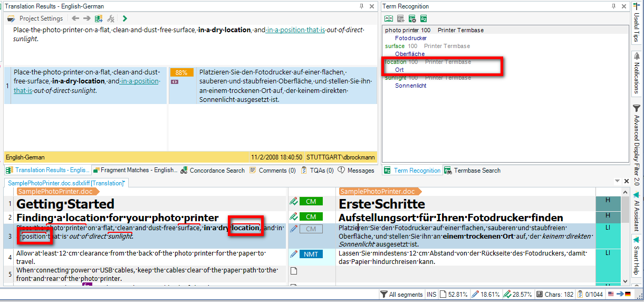Click blank page status icon for segment 5
Viewport: 644px width, 302px height.
(294, 271)
